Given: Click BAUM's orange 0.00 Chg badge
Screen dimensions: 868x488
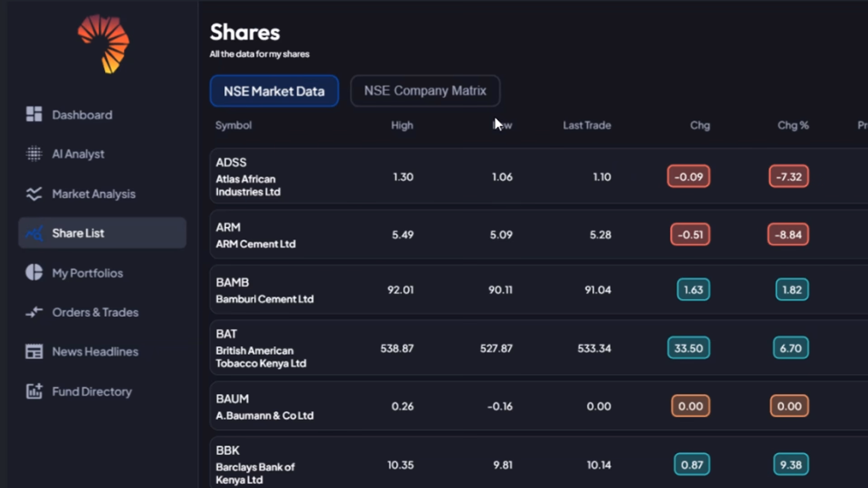Looking at the screenshot, I should click(690, 406).
